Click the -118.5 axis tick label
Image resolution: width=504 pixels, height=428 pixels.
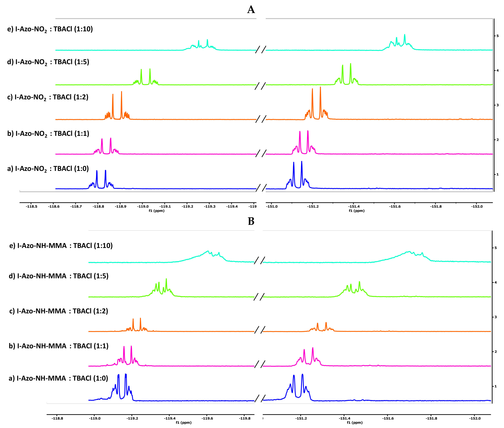32,207
